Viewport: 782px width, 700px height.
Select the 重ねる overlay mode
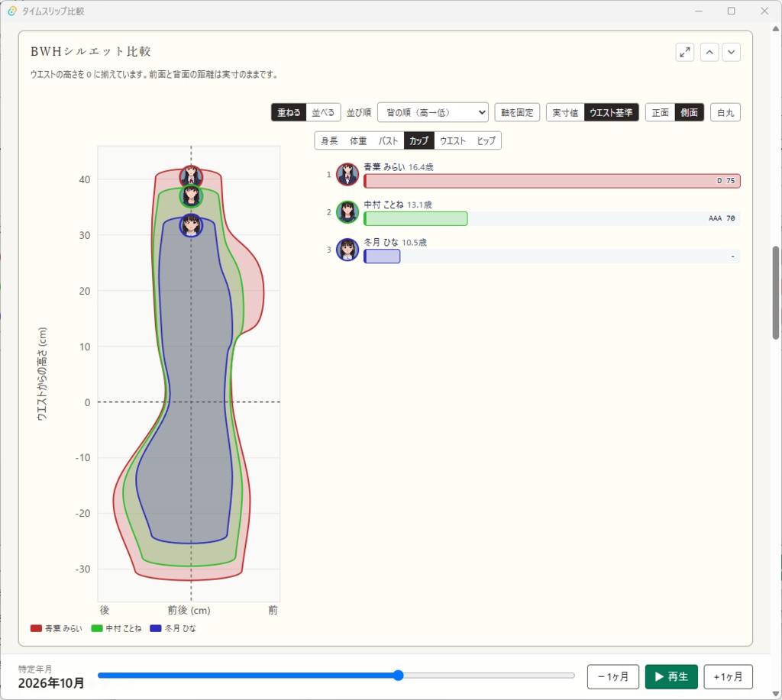[x=289, y=112]
